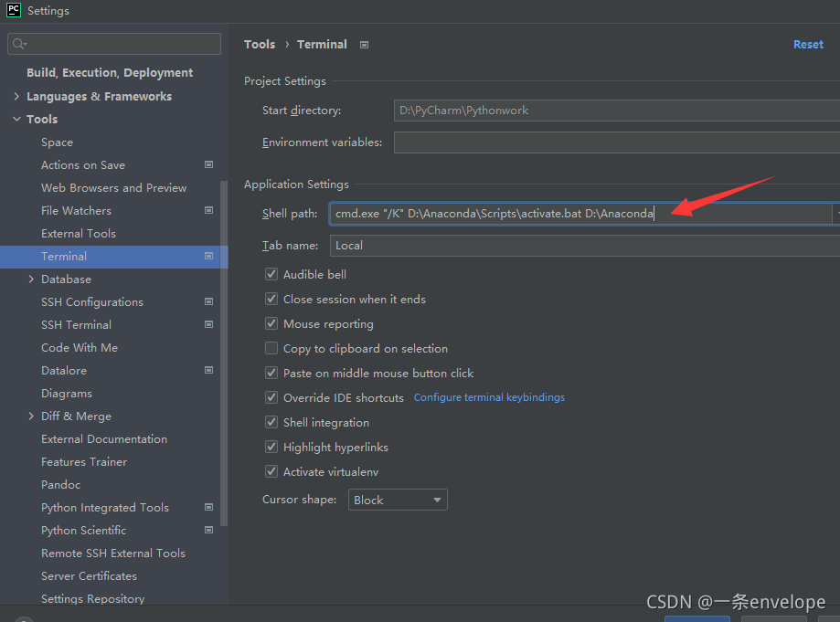
Task: Click project icon on SSH Configurations row
Action: tap(209, 301)
